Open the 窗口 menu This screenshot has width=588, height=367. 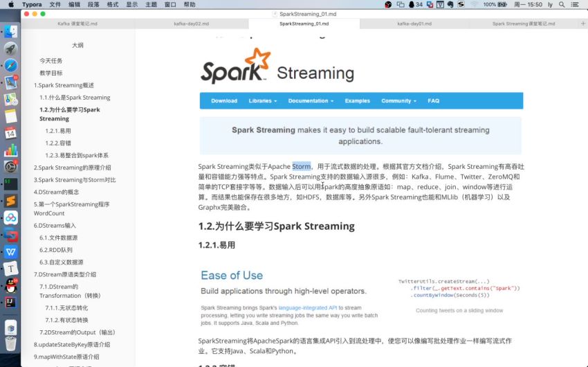tap(170, 5)
